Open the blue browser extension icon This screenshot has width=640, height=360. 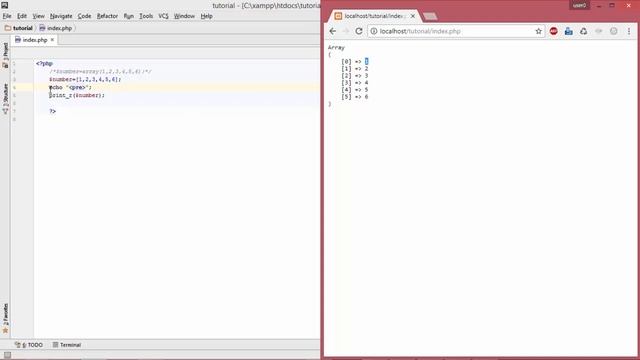tap(569, 31)
